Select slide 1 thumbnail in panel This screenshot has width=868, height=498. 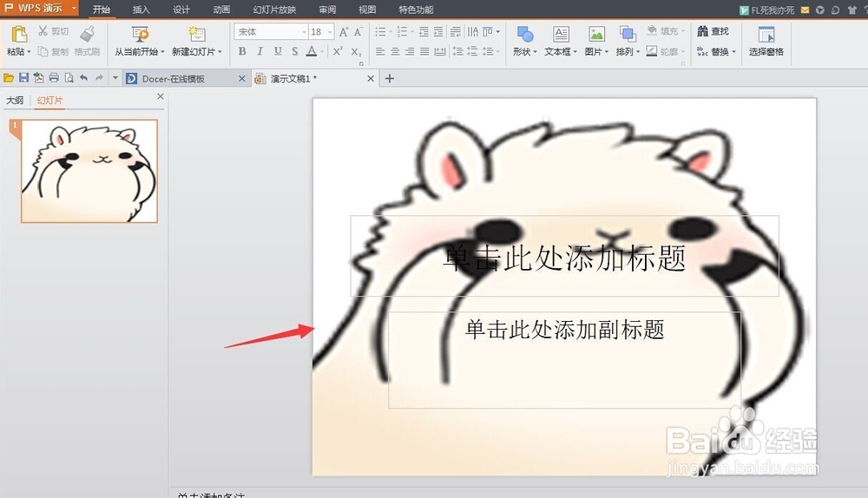89,171
